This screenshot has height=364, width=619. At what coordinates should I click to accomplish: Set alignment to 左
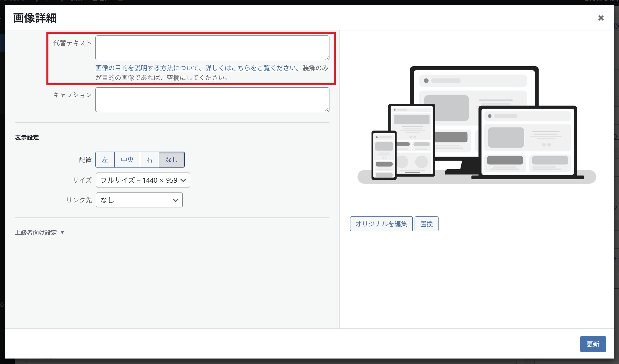click(105, 160)
